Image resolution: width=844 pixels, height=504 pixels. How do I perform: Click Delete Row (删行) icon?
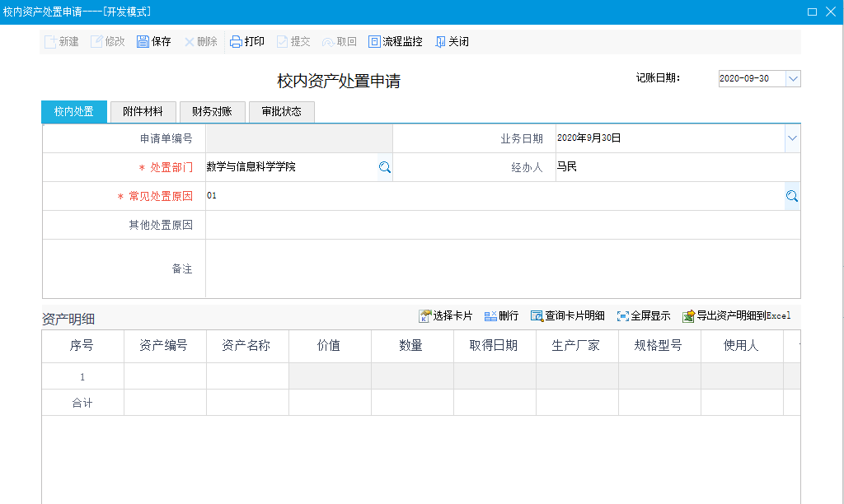point(490,316)
